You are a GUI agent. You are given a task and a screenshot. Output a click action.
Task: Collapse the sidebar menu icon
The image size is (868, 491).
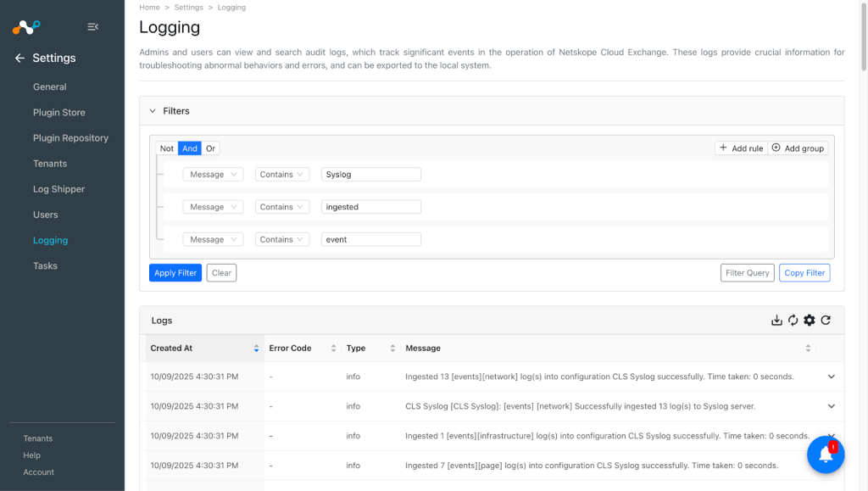(92, 26)
